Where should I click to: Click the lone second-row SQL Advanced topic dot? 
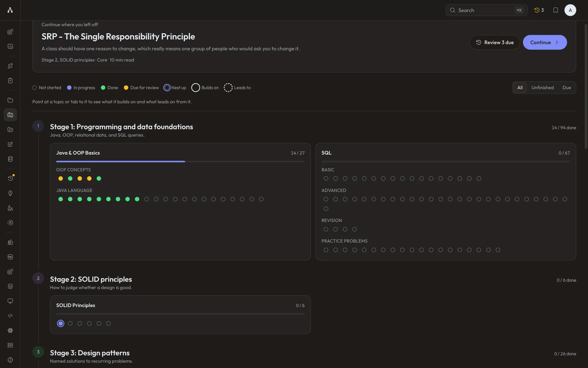click(326, 209)
